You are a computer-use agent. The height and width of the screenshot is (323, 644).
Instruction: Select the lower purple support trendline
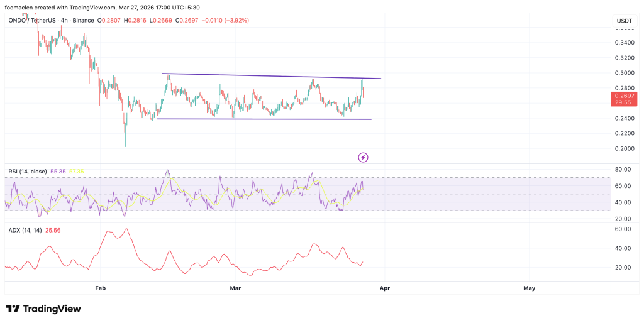(264, 119)
